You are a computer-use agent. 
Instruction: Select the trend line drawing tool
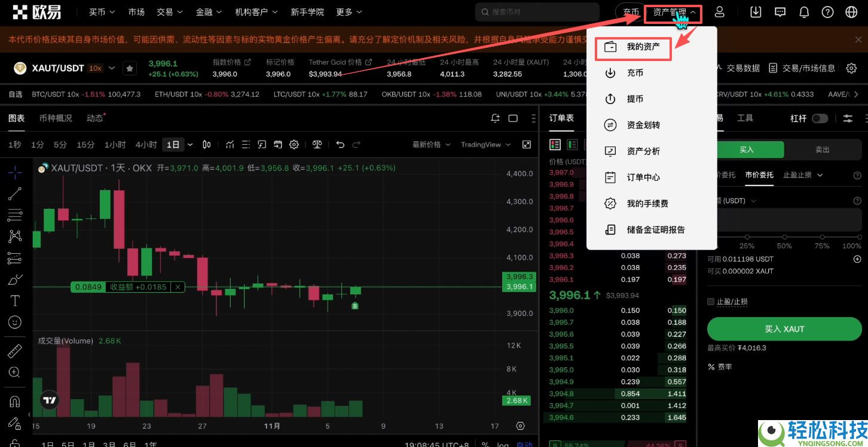pos(14,193)
